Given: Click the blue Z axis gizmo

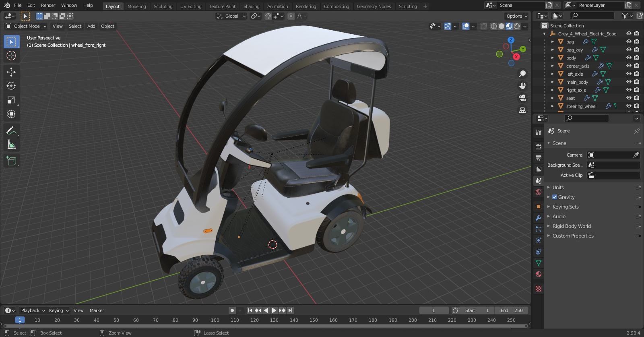Looking at the screenshot, I should (x=511, y=40).
